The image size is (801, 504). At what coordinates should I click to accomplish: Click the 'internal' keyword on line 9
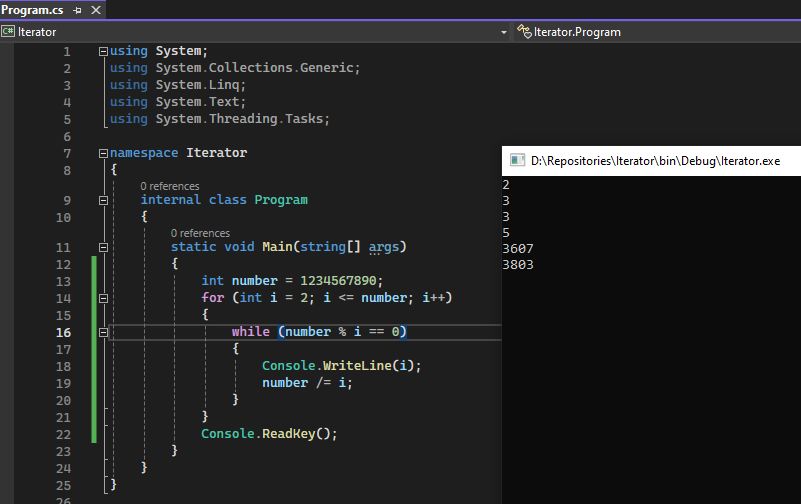point(171,200)
